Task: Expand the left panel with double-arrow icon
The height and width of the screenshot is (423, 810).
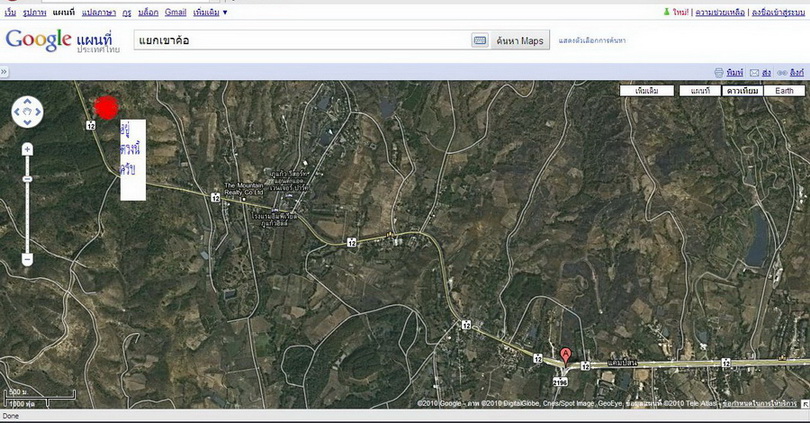Action: 4,72
